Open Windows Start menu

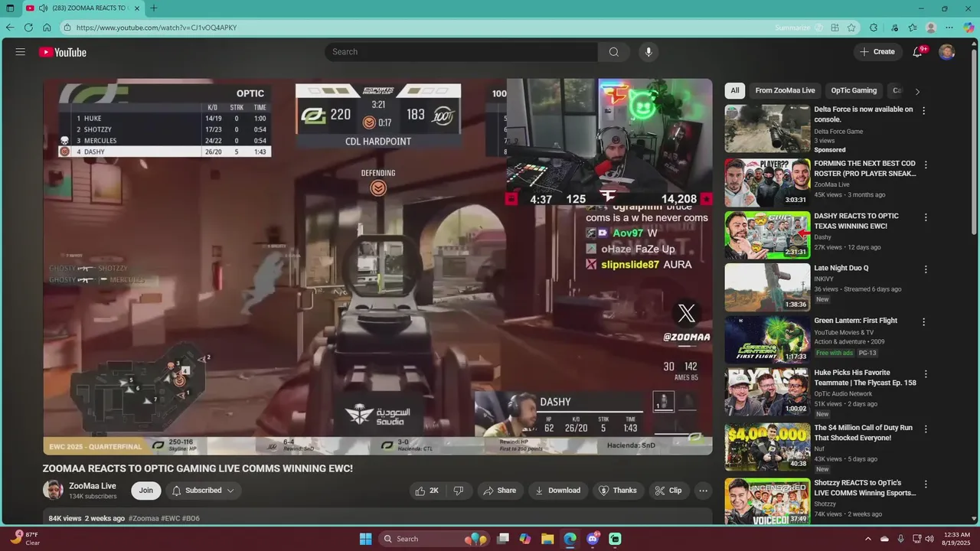point(365,539)
